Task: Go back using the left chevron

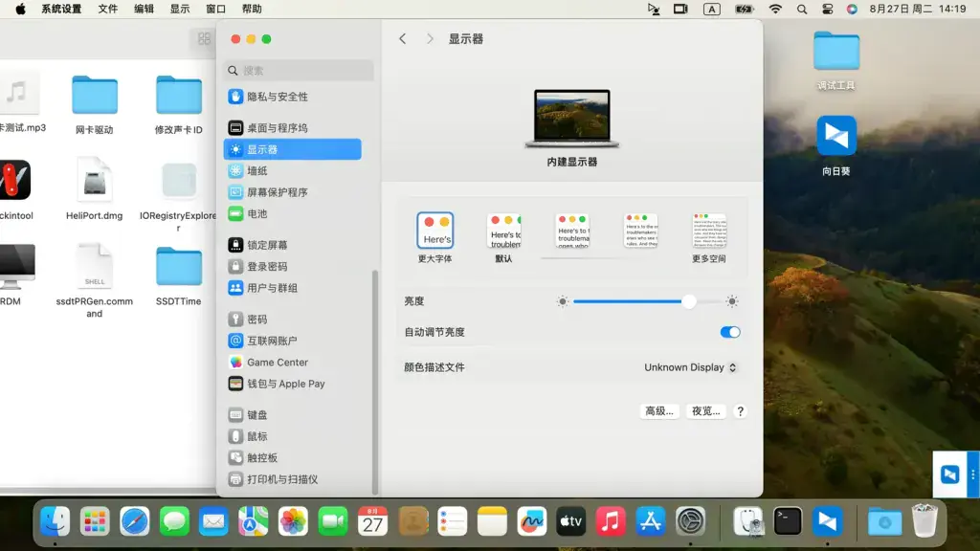Action: click(x=403, y=38)
